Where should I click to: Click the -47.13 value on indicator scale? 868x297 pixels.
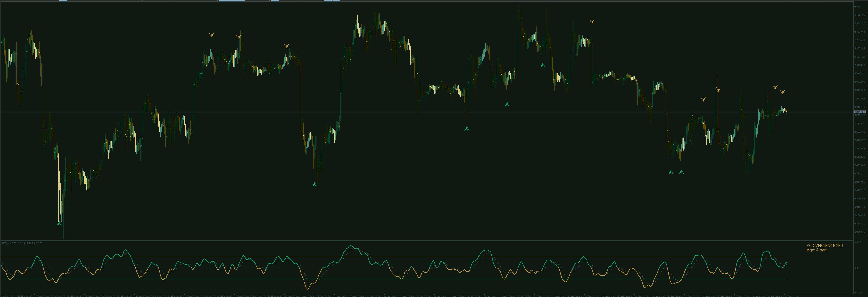click(858, 293)
